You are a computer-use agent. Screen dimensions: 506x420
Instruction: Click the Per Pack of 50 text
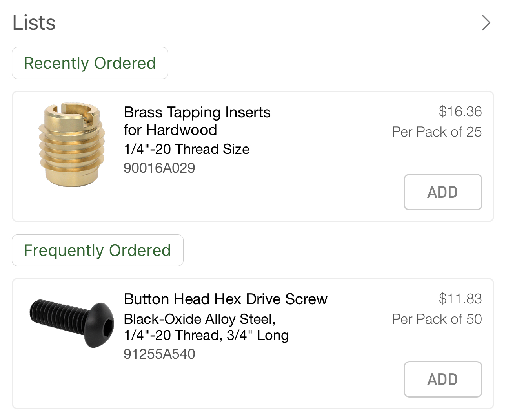(437, 319)
